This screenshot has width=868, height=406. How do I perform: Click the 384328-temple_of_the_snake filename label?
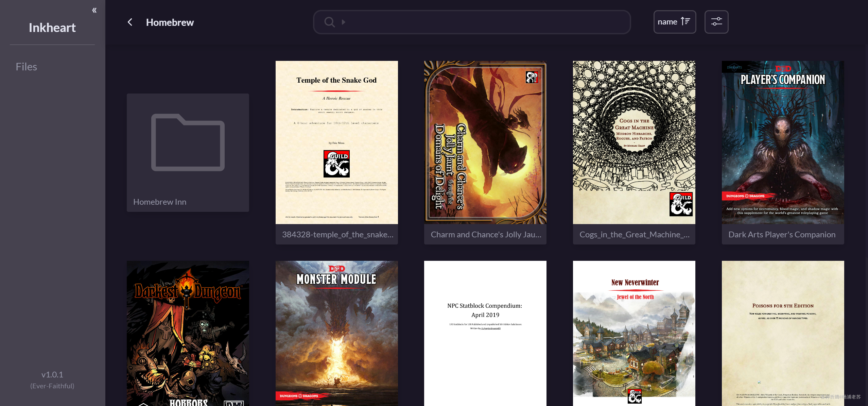pyautogui.click(x=337, y=235)
